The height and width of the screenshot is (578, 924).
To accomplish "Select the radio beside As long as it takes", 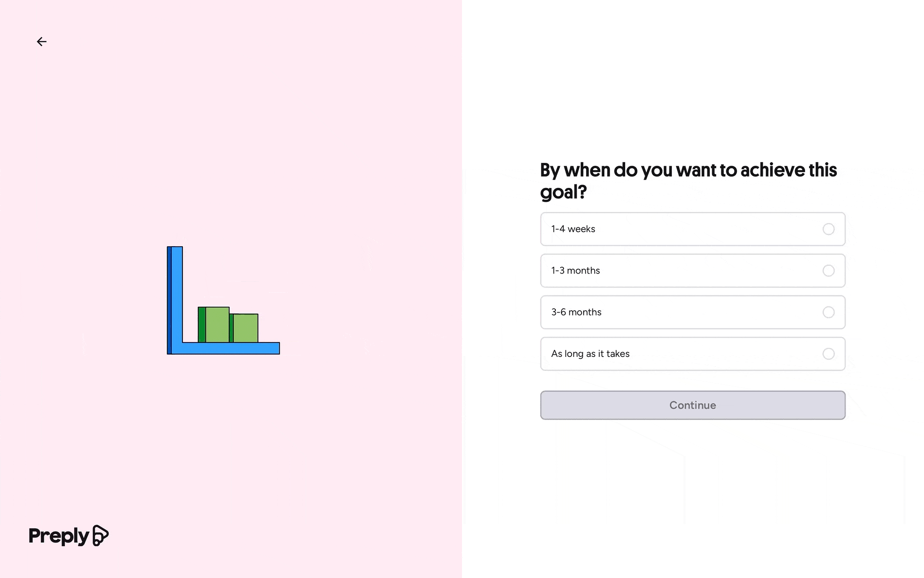I will pos(829,354).
